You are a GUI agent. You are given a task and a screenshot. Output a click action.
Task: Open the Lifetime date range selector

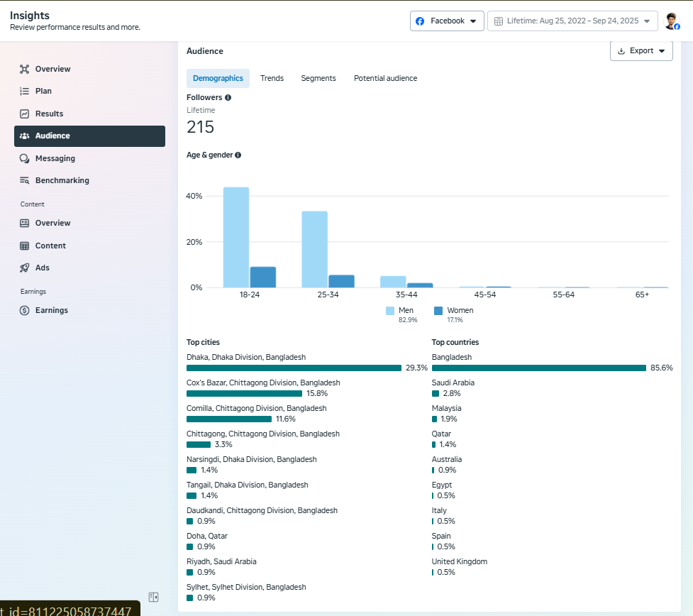(x=572, y=21)
